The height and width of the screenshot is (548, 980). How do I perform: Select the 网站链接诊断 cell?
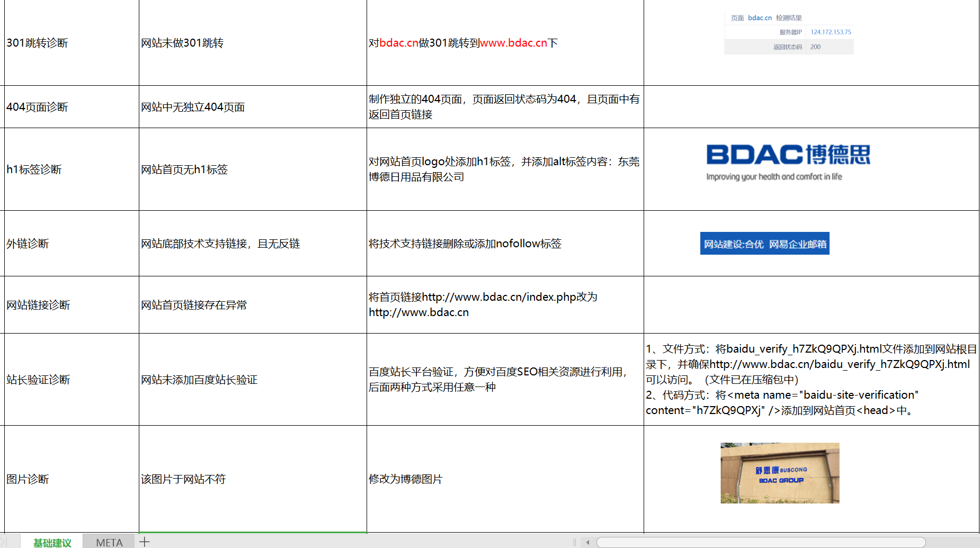(71, 305)
